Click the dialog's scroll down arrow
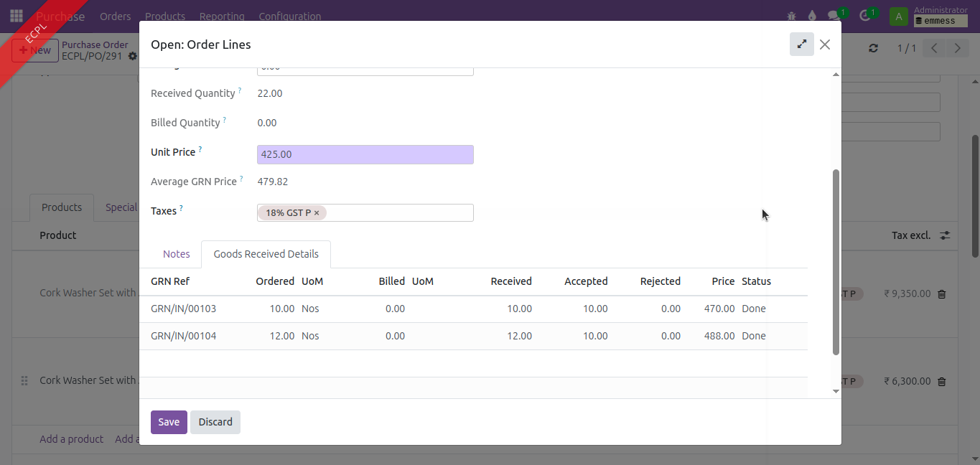The width and height of the screenshot is (980, 465). pyautogui.click(x=836, y=391)
